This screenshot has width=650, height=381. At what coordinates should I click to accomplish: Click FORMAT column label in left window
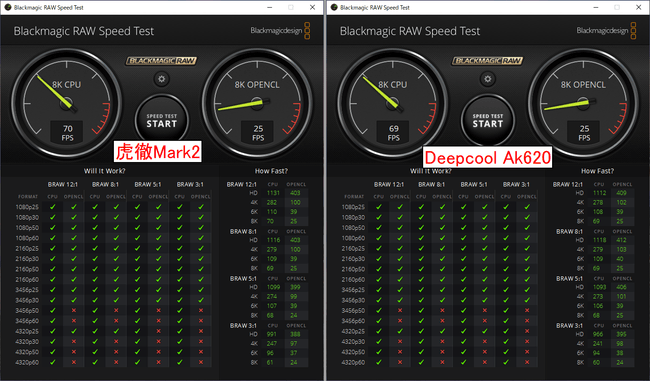(28, 197)
